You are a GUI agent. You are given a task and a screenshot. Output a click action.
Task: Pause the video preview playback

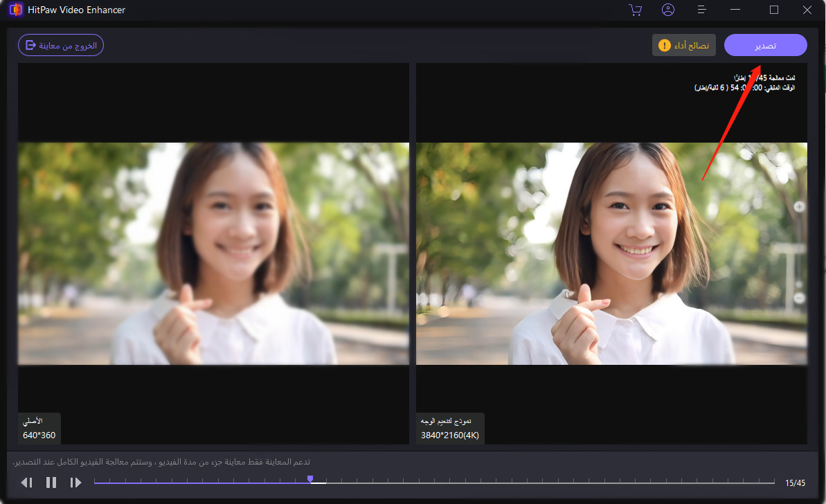[x=51, y=483]
